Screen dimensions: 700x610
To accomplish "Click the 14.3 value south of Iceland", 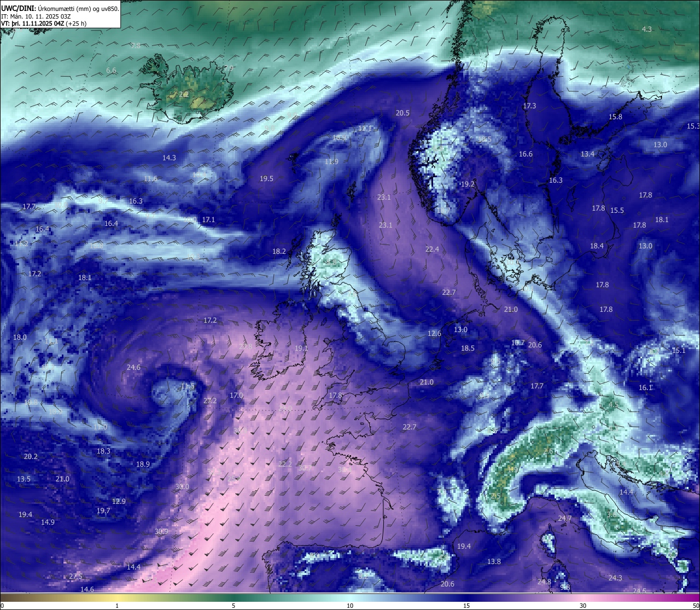I will 169,158.
